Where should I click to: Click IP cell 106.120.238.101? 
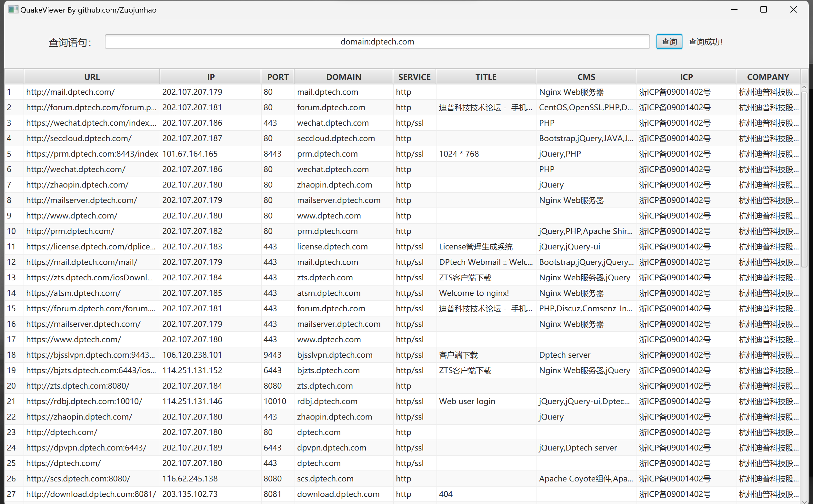[192, 355]
